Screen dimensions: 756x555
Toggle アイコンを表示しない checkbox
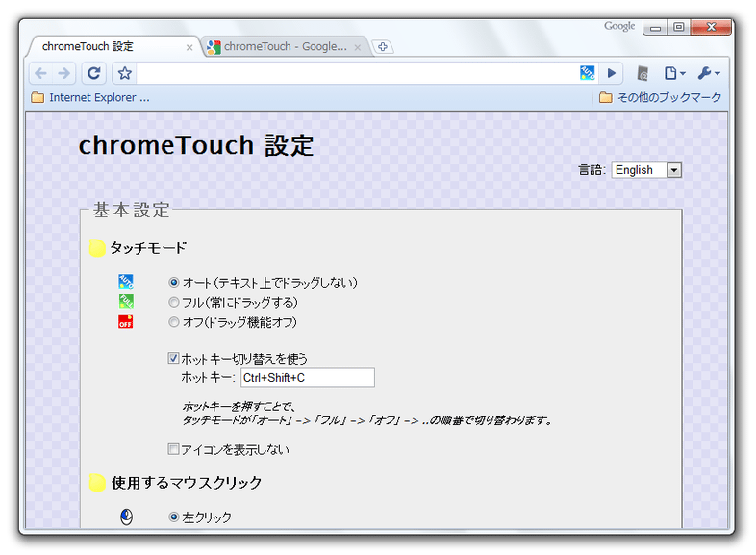[x=173, y=449]
